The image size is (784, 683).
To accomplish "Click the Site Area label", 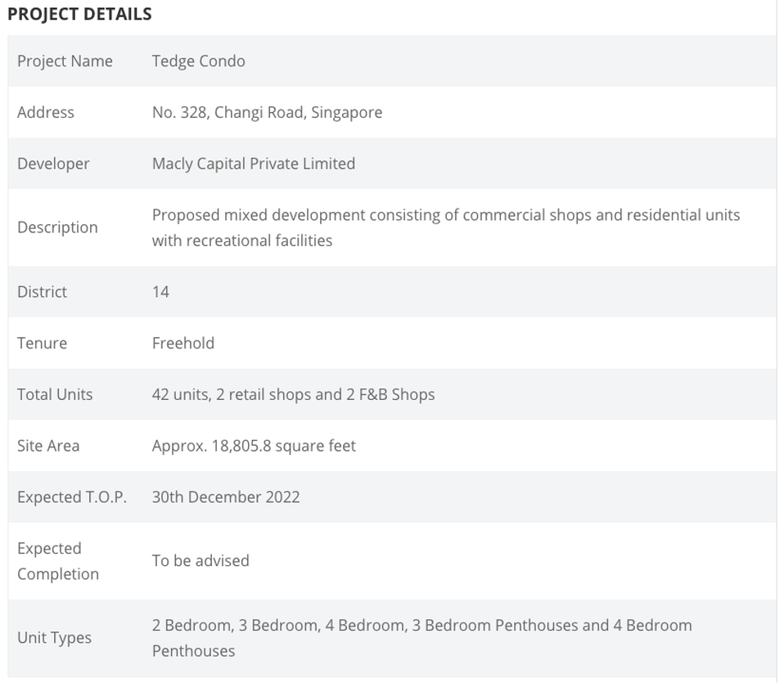I will pos(48,446).
